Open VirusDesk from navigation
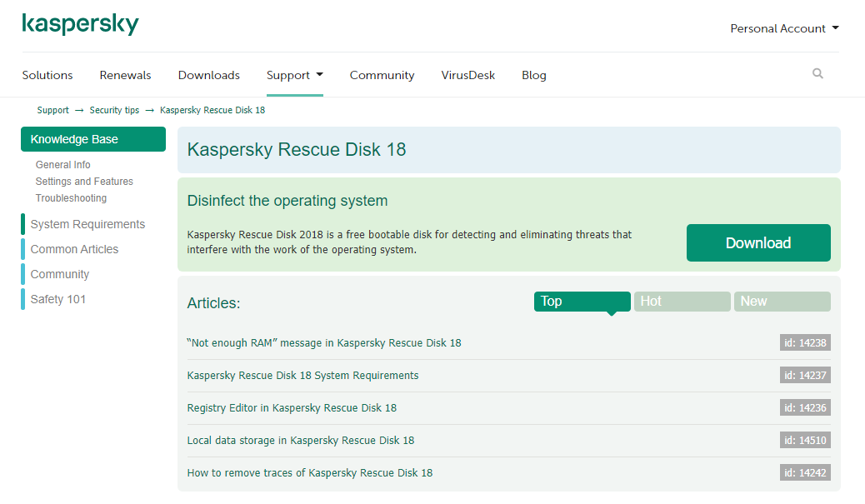Image resolution: width=865 pixels, height=504 pixels. (x=467, y=75)
